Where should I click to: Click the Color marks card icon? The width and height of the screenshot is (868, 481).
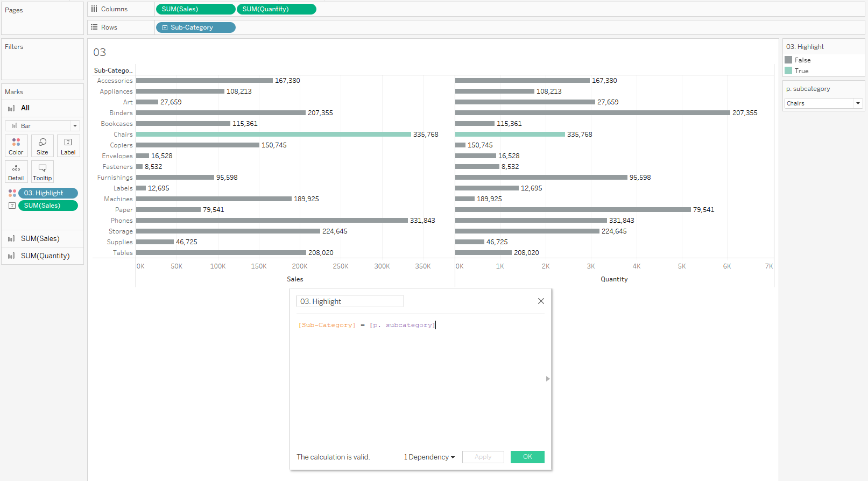tap(16, 146)
